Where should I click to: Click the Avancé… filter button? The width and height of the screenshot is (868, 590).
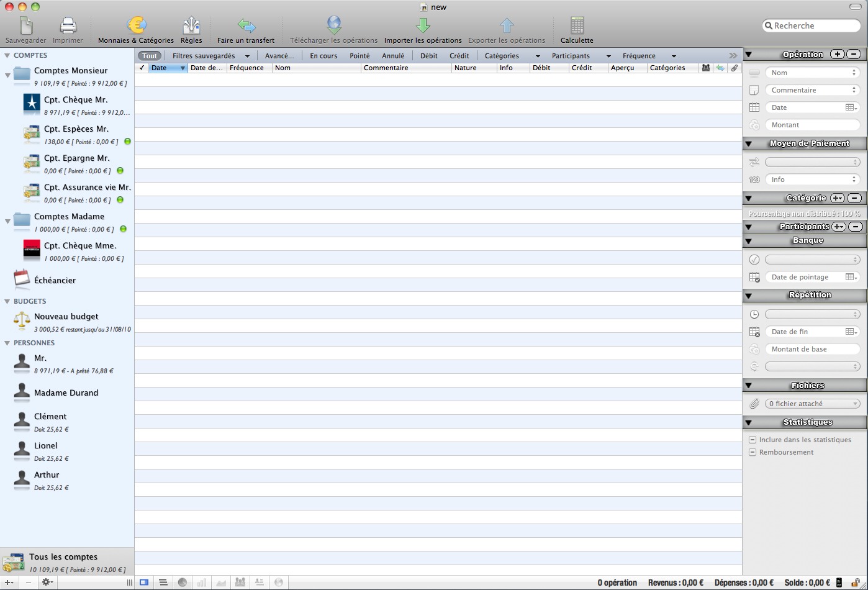pyautogui.click(x=279, y=56)
